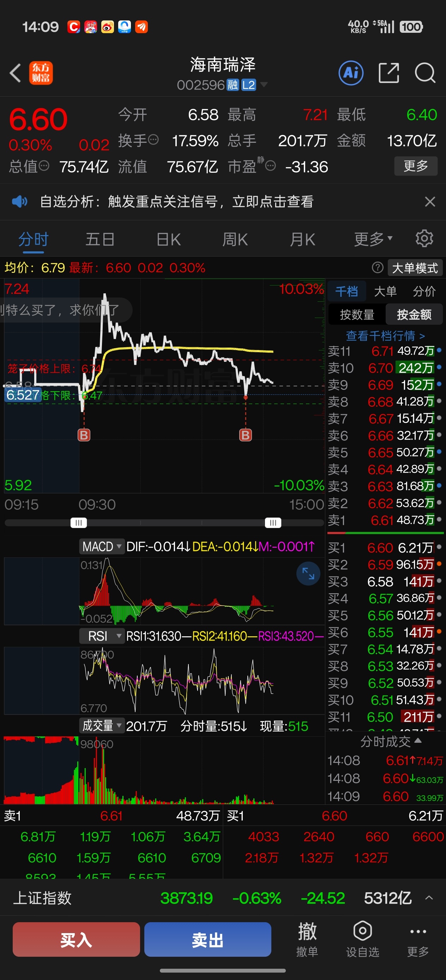Tap help question mark near 大单模式
The height and width of the screenshot is (980, 446).
coord(378,268)
